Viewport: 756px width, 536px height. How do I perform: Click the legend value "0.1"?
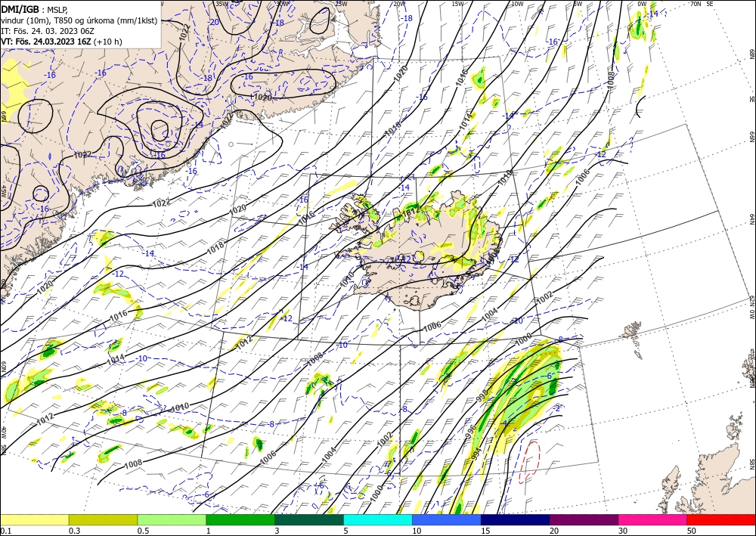click(x=5, y=531)
